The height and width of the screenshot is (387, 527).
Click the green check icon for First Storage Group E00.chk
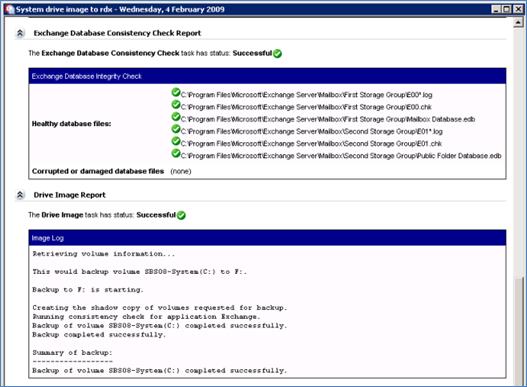176,105
